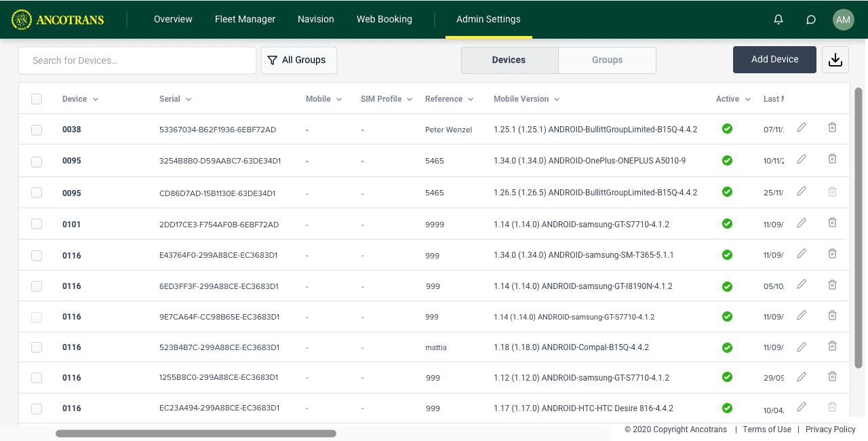Check the box for GT-I8190N device row
This screenshot has width=868, height=441.
(37, 286)
